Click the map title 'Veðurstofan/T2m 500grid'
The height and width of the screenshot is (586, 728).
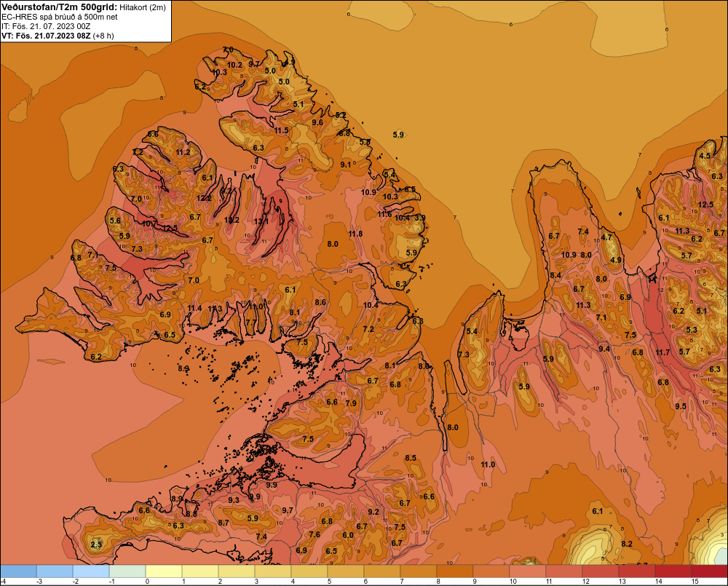click(x=59, y=7)
